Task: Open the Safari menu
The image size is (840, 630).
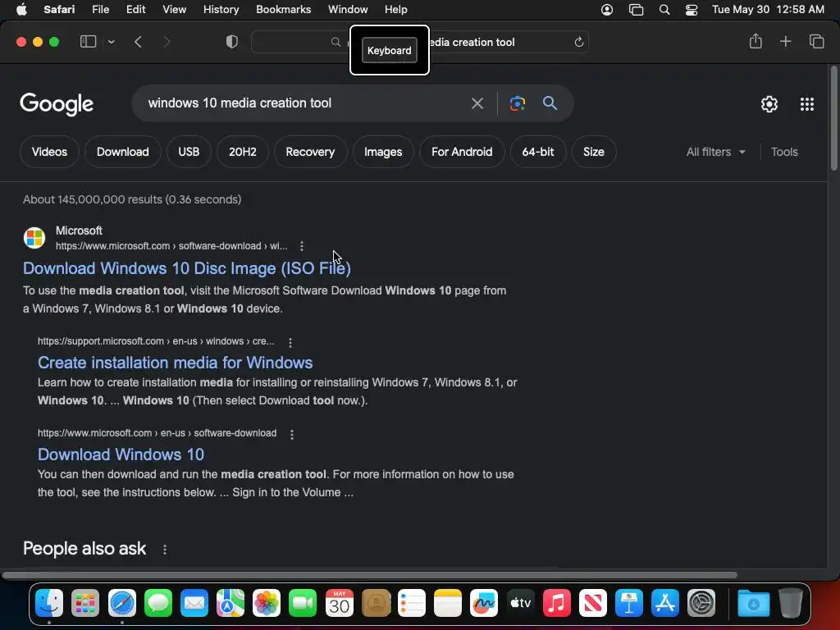Action: 59,10
